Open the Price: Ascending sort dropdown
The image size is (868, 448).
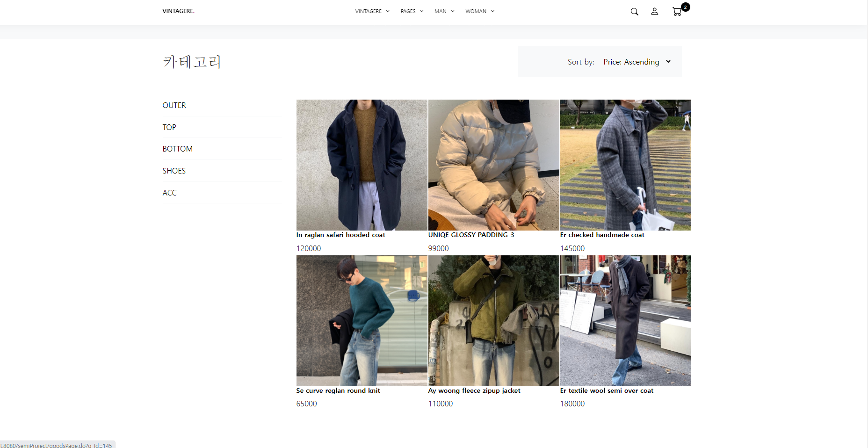(x=637, y=61)
